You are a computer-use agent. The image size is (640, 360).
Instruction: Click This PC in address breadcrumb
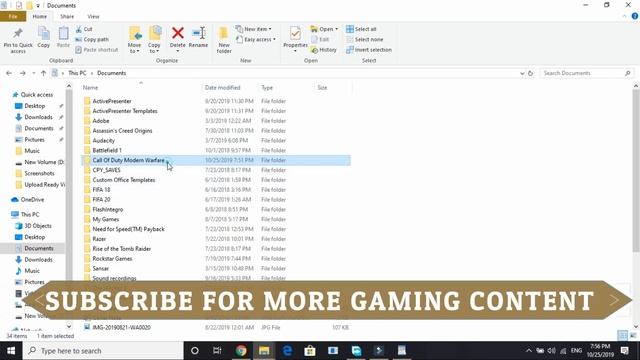pos(77,73)
